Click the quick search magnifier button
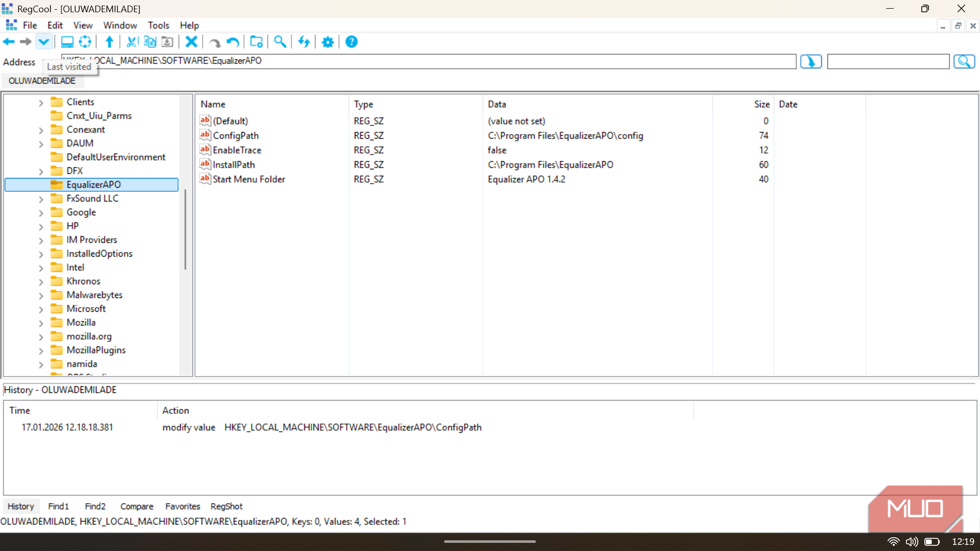The height and width of the screenshot is (551, 980). pos(964,62)
